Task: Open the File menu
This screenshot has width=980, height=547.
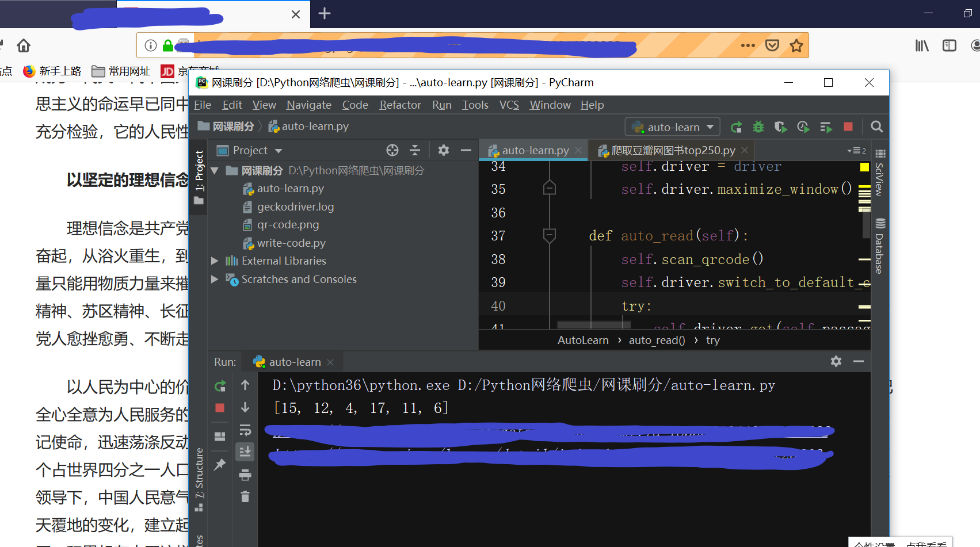Action: (x=203, y=105)
